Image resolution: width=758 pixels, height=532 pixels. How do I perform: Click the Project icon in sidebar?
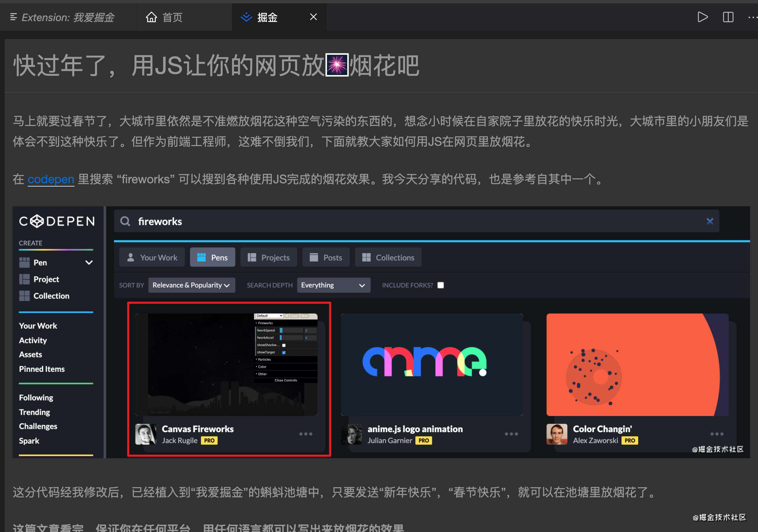point(24,279)
